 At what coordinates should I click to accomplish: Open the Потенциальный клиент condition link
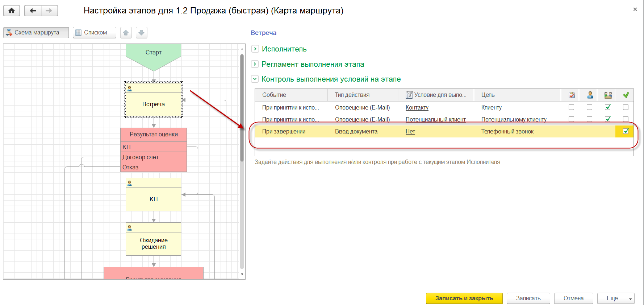[x=436, y=119]
